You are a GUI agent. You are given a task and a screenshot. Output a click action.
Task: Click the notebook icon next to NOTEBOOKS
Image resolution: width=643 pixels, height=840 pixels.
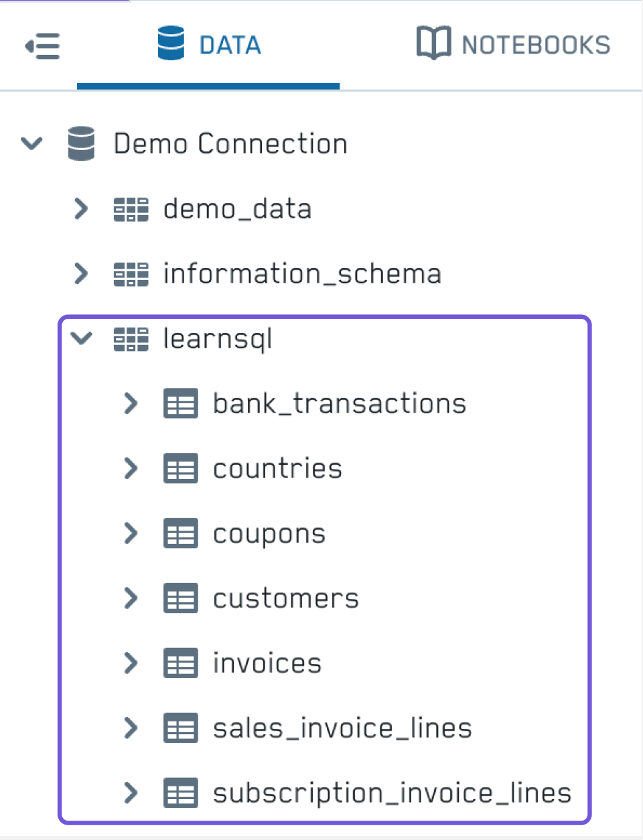pyautogui.click(x=433, y=43)
